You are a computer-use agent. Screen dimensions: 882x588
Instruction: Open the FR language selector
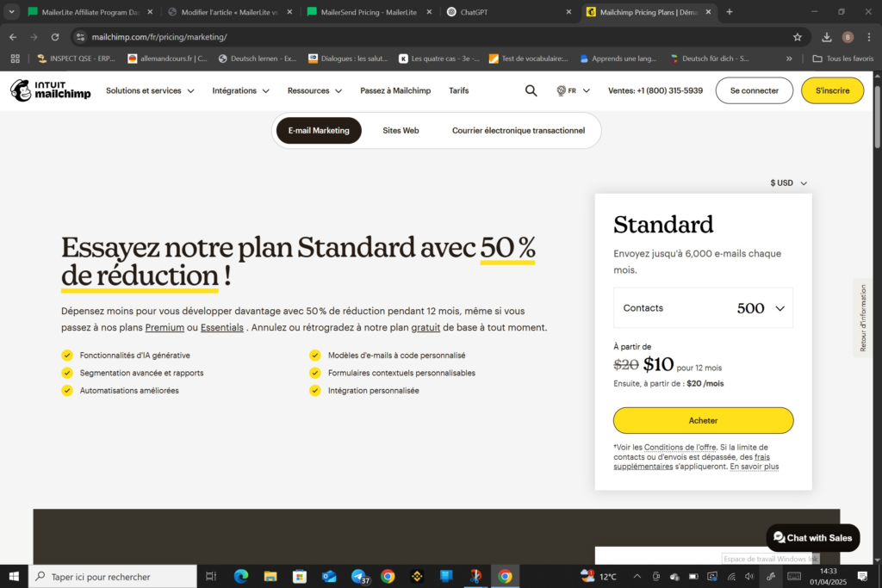pos(573,90)
